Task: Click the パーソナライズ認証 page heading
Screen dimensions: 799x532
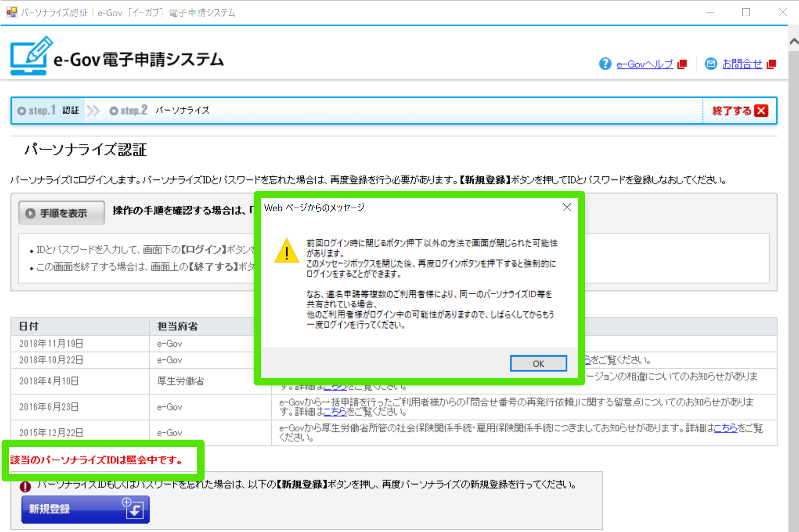Action: [85, 150]
